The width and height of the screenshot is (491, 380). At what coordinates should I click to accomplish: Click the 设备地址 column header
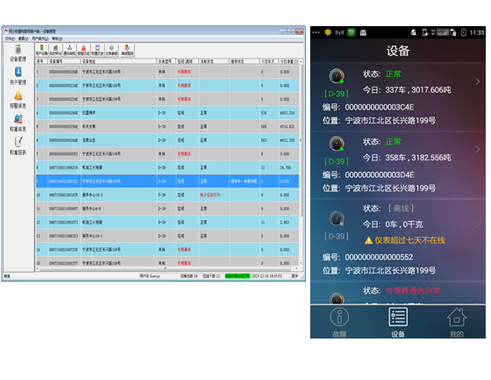tap(118, 61)
